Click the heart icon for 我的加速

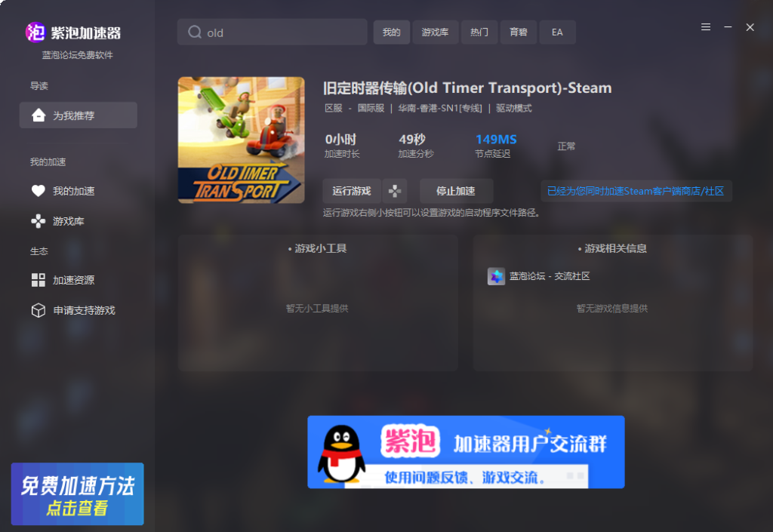pos(38,191)
